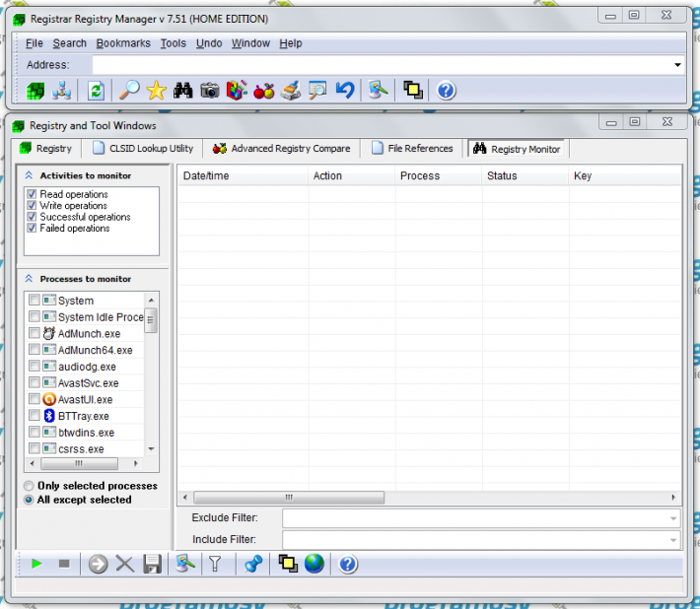Open the Bookmarks menu
This screenshot has height=609, width=700.
click(123, 43)
